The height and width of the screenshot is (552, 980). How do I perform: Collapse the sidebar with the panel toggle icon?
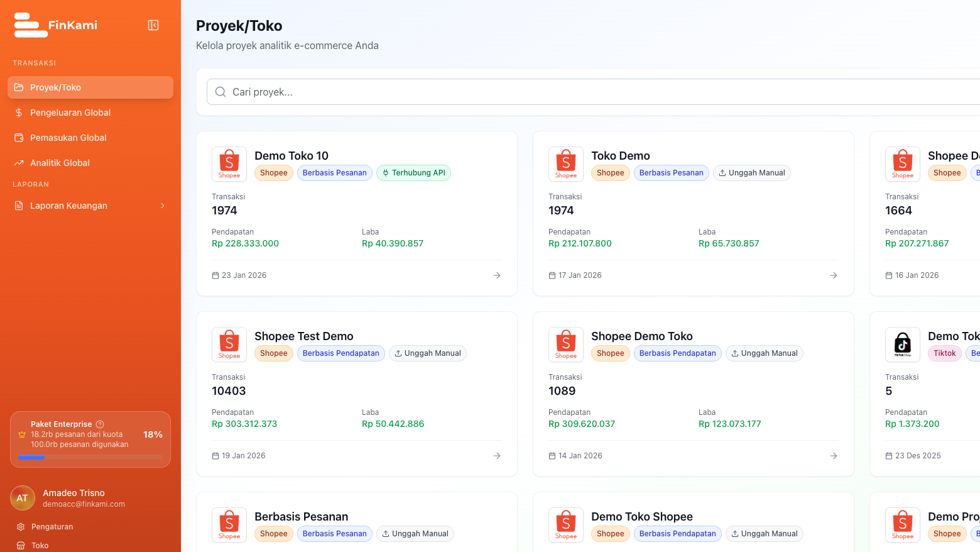point(153,25)
